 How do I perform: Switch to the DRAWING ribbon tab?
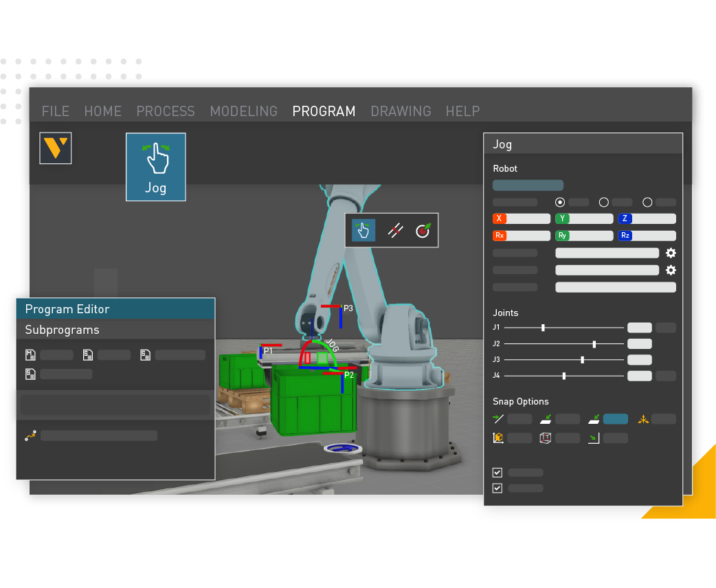(401, 111)
